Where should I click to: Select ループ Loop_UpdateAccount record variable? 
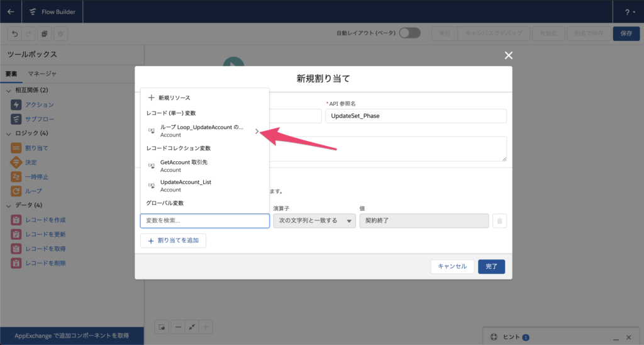pyautogui.click(x=205, y=131)
